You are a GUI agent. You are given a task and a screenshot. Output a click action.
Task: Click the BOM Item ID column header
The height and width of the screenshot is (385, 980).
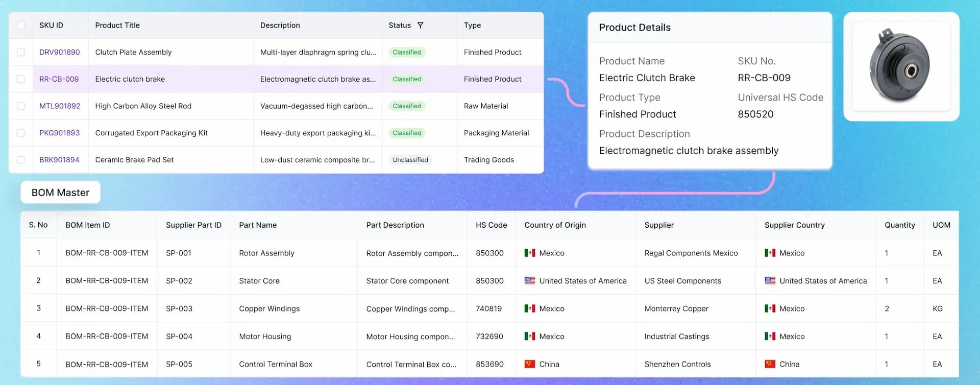pos(88,225)
